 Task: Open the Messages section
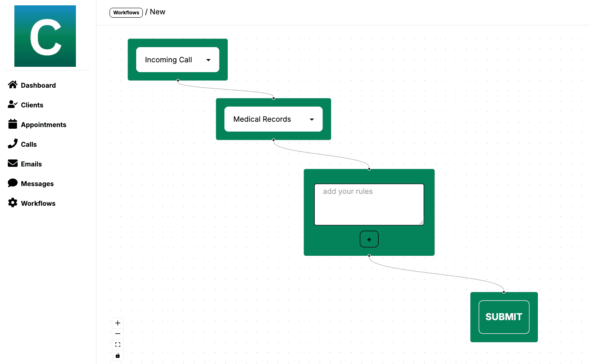click(x=37, y=184)
